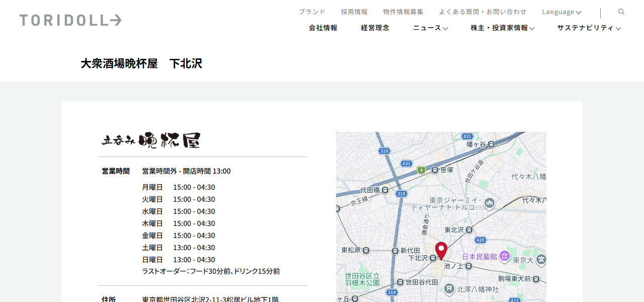Click the 駒場東大前 label on map
This screenshot has width=644, height=302.
[515, 278]
